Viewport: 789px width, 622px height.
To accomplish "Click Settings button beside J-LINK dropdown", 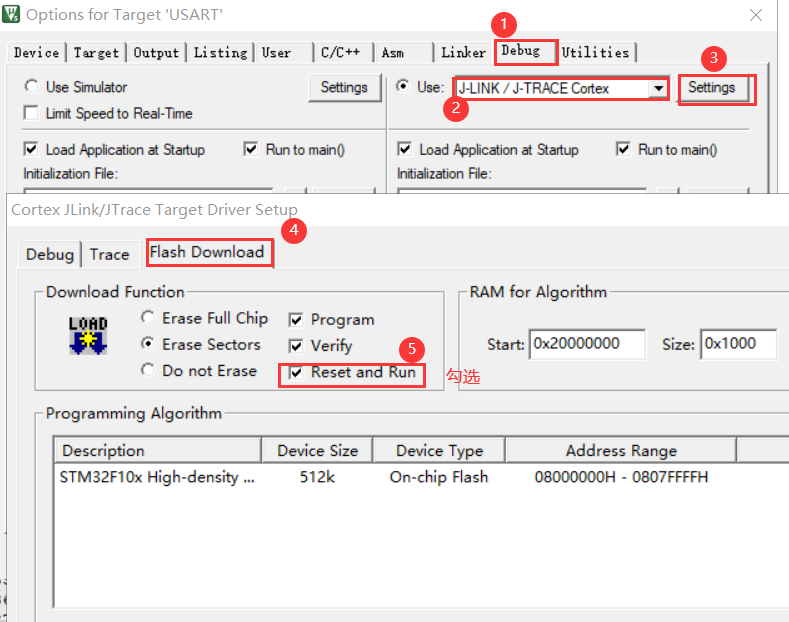I will tap(712, 88).
